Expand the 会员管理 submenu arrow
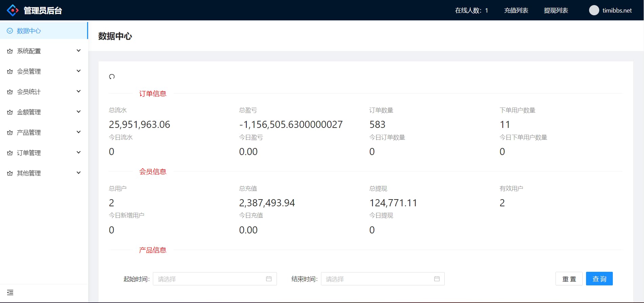This screenshot has width=644, height=303. [x=79, y=71]
